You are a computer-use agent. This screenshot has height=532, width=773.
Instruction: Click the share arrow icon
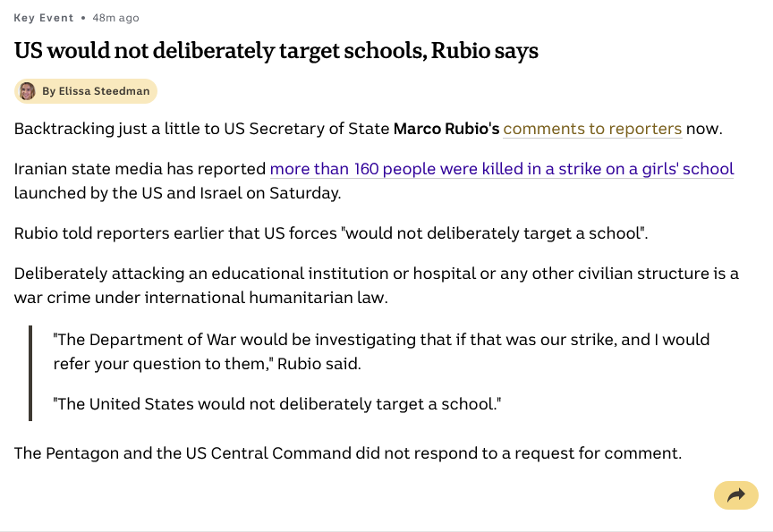tap(735, 495)
